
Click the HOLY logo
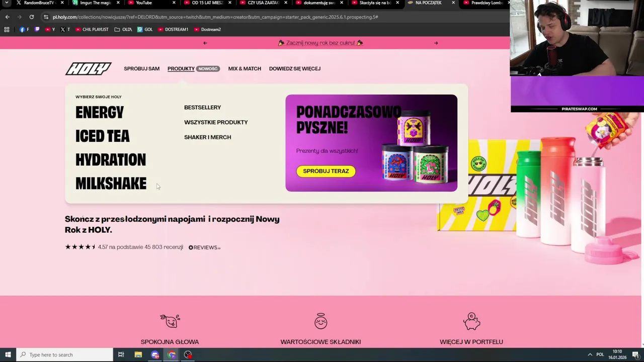click(88, 69)
